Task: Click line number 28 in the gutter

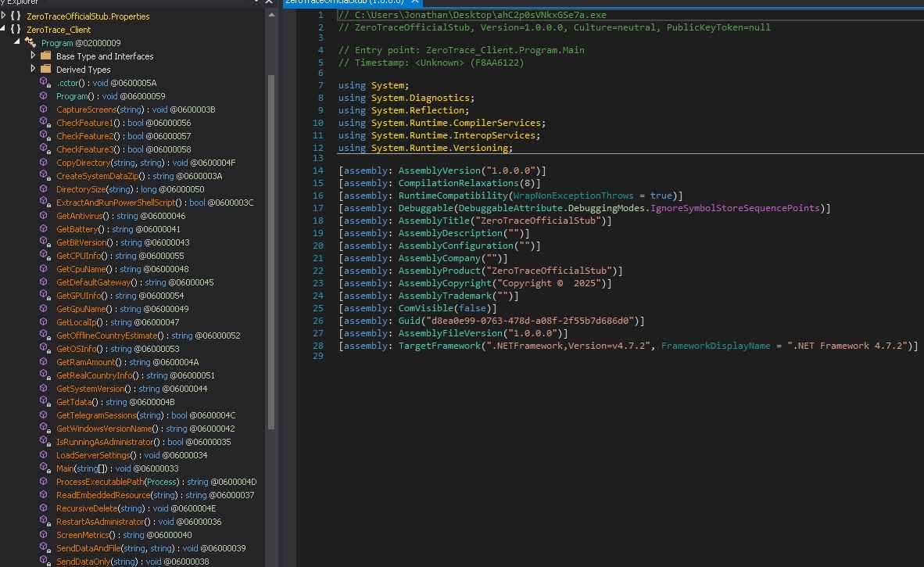Action: click(317, 346)
